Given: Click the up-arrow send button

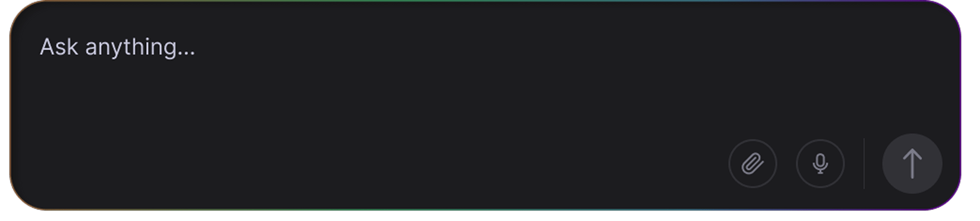Looking at the screenshot, I should point(912,163).
